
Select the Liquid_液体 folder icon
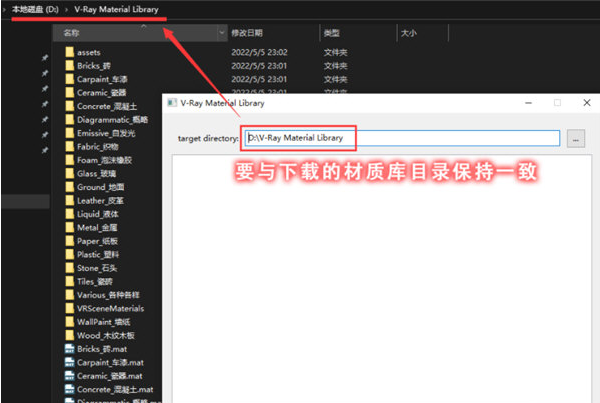pyautogui.click(x=70, y=214)
